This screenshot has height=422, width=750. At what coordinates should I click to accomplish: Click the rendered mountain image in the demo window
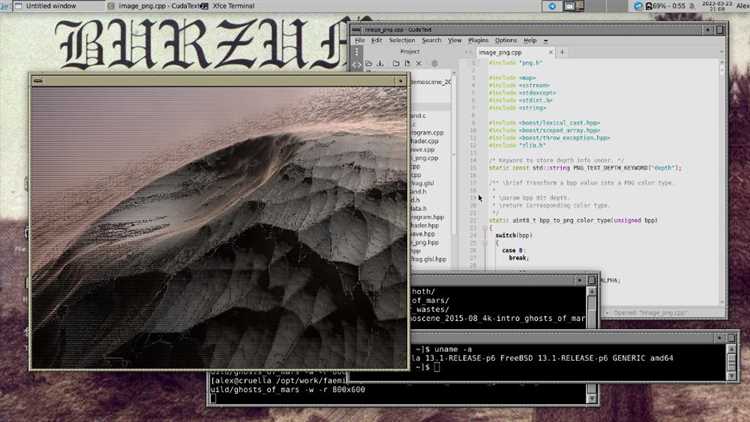pos(220,228)
